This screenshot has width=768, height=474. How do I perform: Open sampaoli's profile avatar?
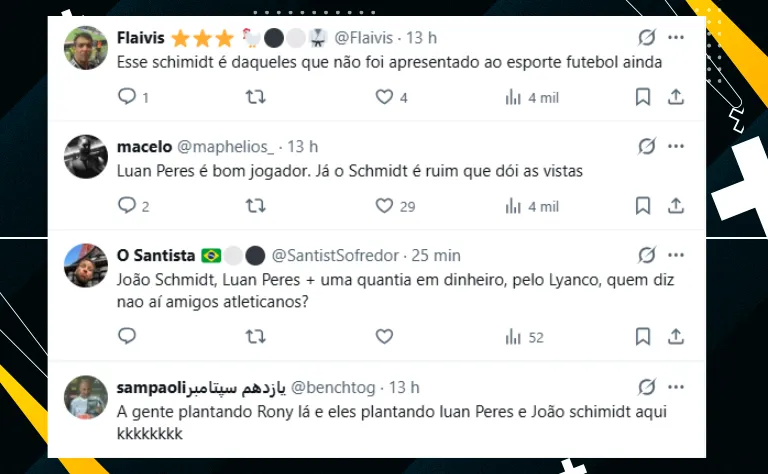point(86,398)
